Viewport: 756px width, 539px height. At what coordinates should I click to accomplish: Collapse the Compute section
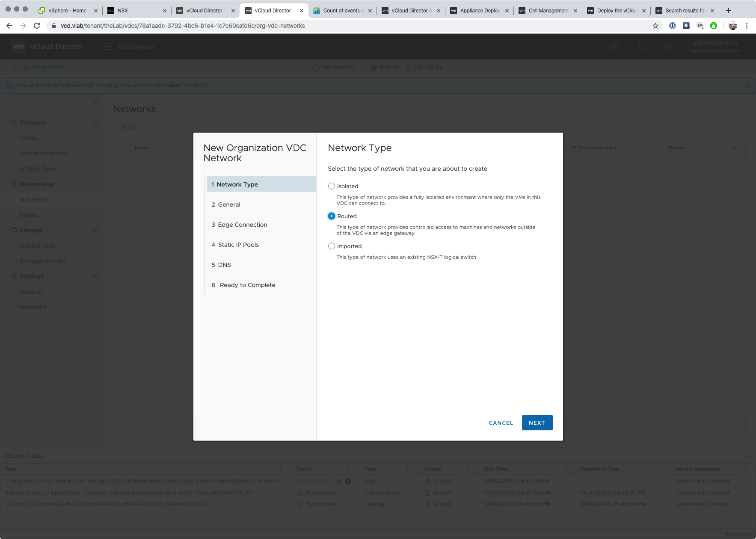coord(95,122)
